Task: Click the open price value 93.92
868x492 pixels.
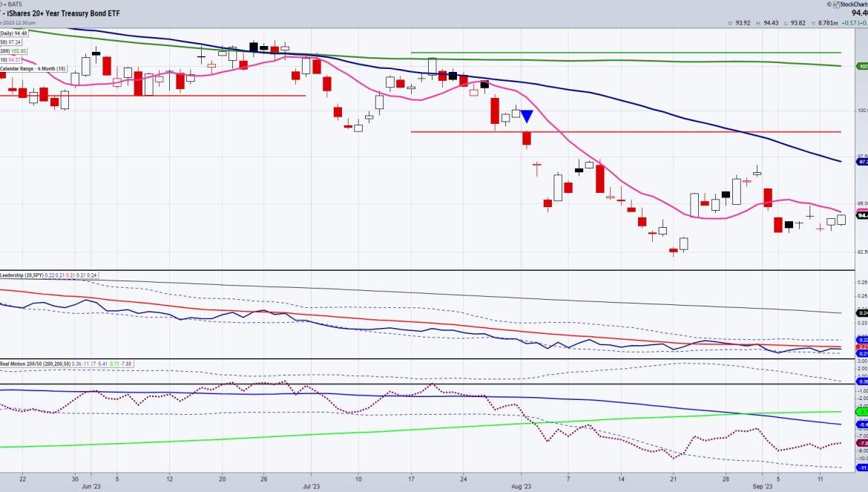Action: pyautogui.click(x=743, y=23)
